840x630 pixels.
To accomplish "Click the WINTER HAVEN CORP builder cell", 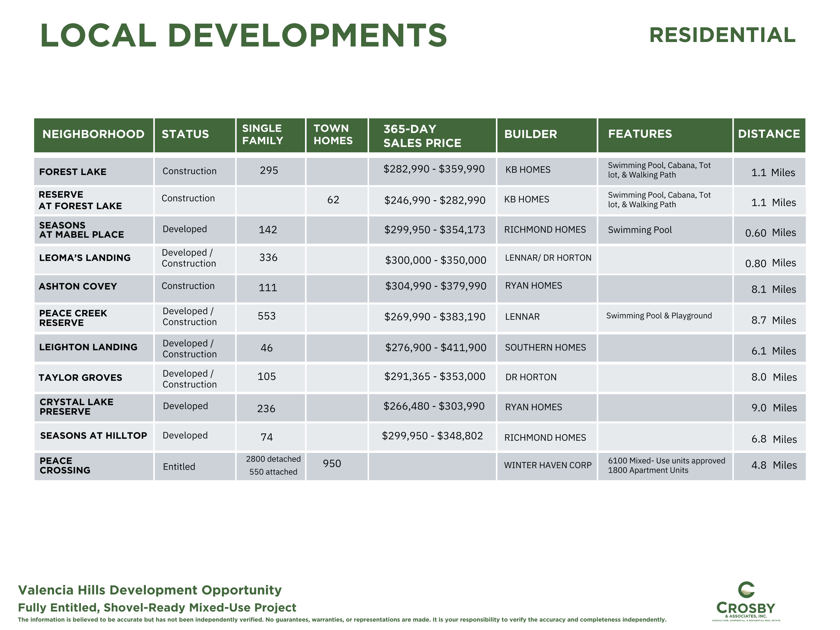I will pyautogui.click(x=547, y=465).
